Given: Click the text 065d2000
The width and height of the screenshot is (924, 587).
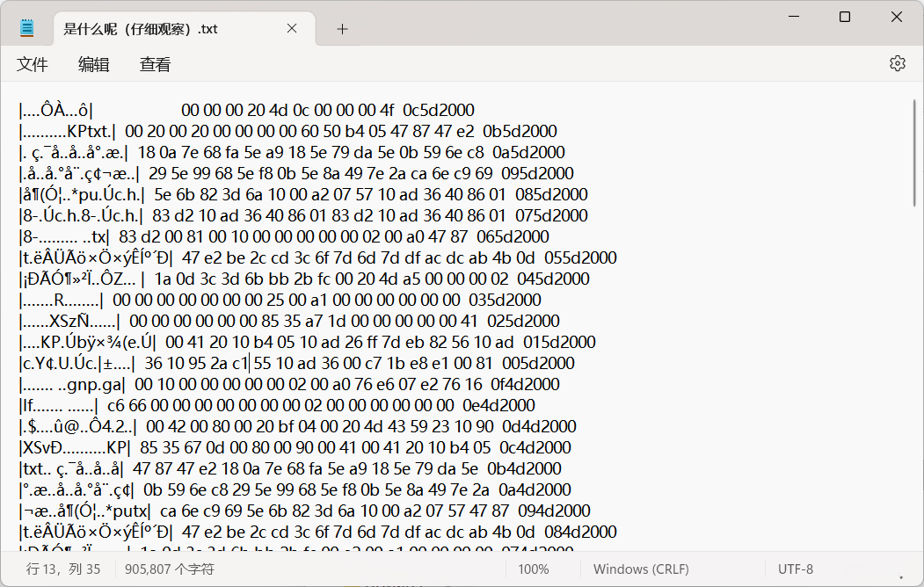Looking at the screenshot, I should [x=513, y=236].
